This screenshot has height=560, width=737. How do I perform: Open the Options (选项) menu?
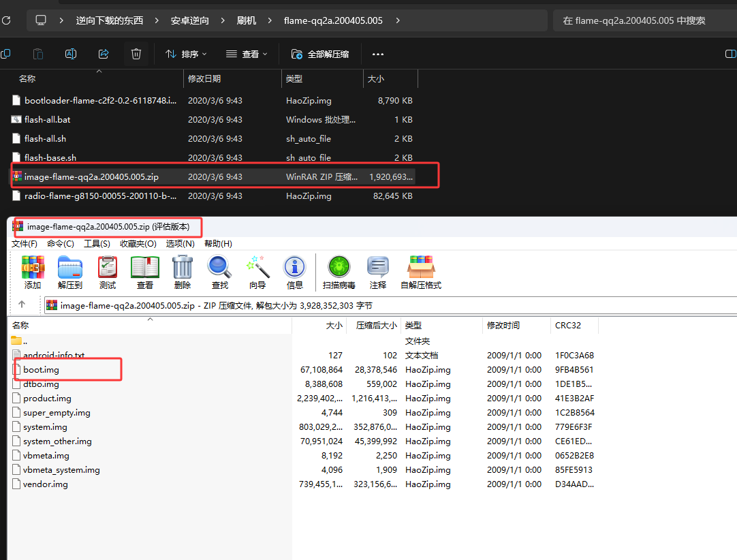(x=180, y=244)
